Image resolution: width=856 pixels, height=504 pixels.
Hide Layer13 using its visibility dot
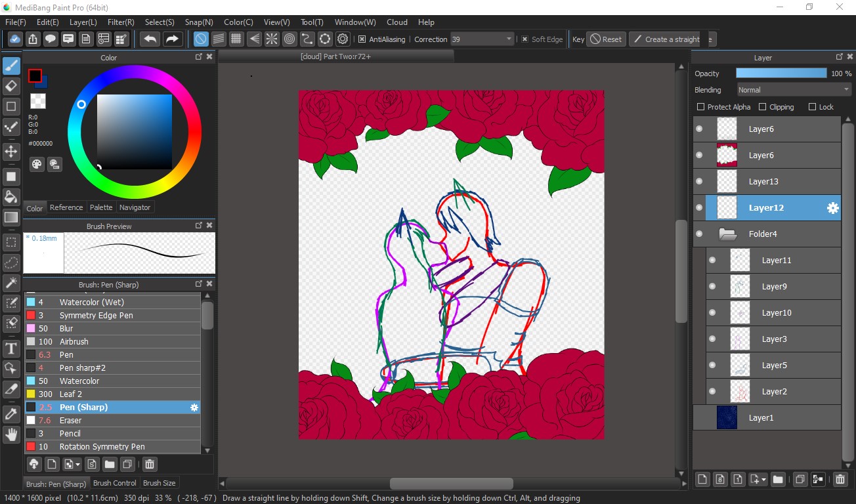[699, 182]
